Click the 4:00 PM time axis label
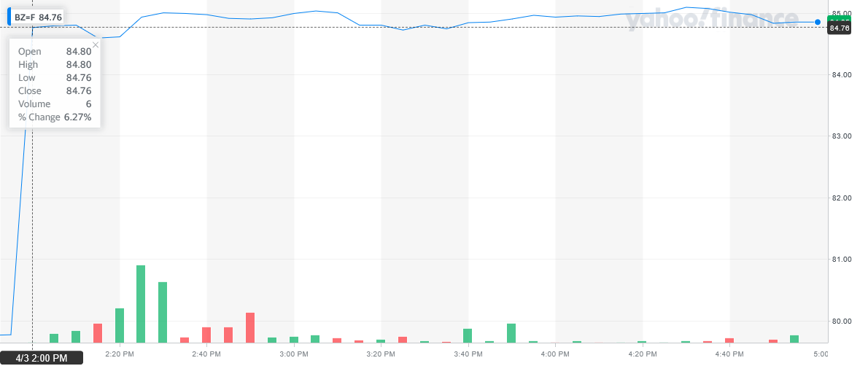The image size is (868, 374). (556, 354)
